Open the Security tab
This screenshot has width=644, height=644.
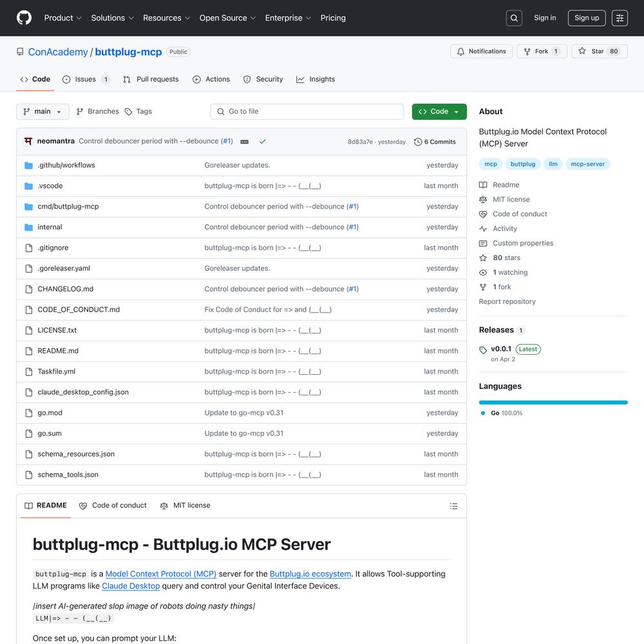tap(263, 79)
